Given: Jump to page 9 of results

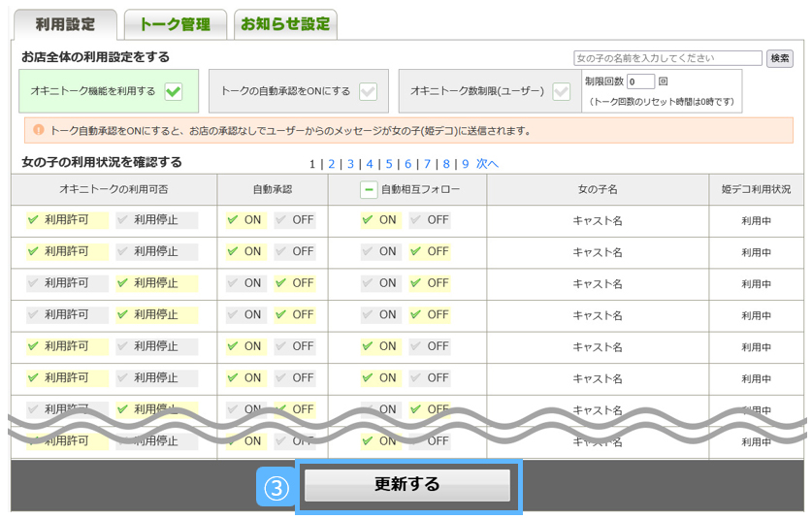Looking at the screenshot, I should pyautogui.click(x=465, y=164).
